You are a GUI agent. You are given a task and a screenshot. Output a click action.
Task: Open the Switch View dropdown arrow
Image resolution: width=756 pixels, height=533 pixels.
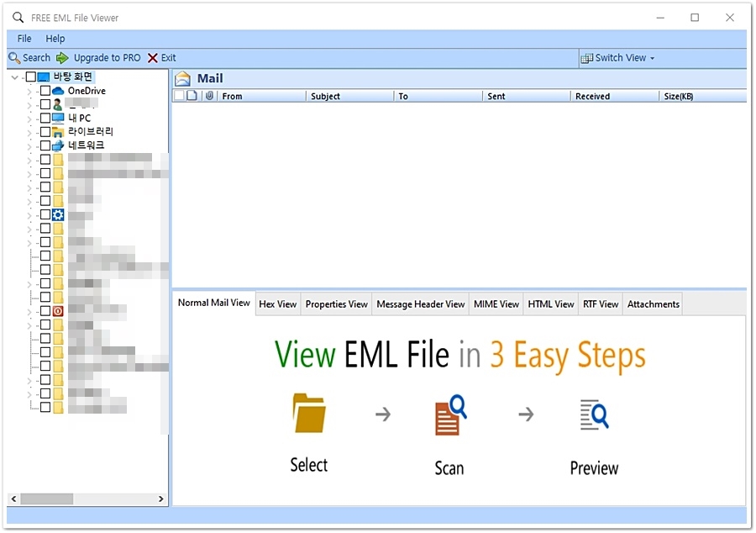point(653,58)
